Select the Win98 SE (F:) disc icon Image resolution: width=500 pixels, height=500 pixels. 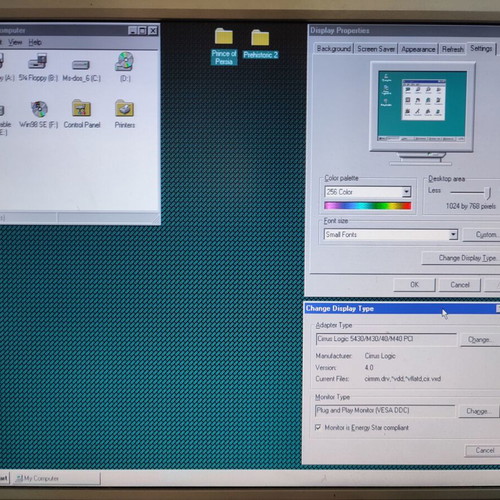tap(39, 109)
